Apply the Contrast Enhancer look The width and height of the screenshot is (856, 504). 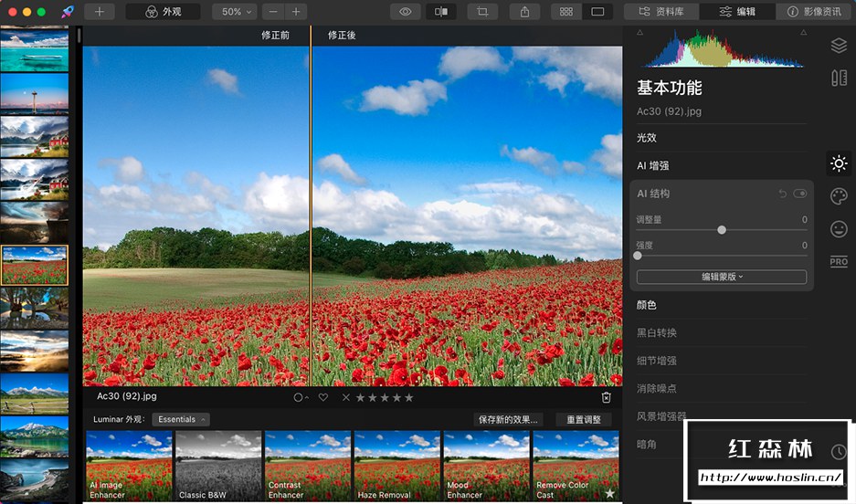pyautogui.click(x=308, y=466)
